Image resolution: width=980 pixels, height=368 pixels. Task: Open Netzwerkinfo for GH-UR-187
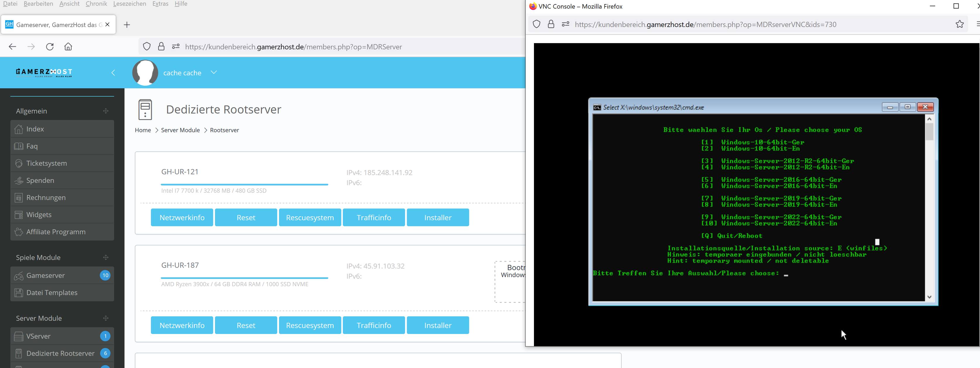point(182,325)
